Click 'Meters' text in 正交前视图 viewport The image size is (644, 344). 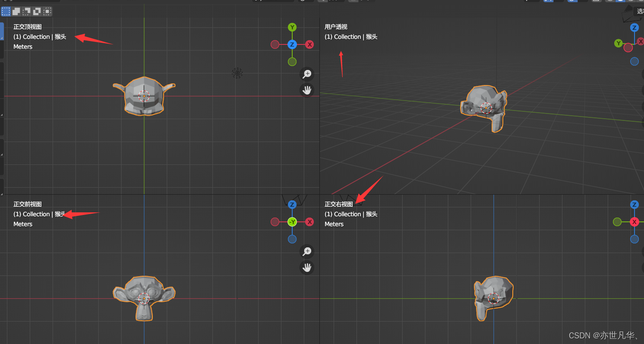click(23, 224)
